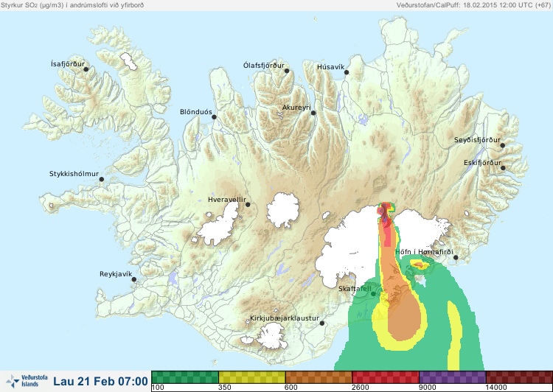Click the Húsavík town label
Viewport: 553px width, 392px height.
(330, 67)
